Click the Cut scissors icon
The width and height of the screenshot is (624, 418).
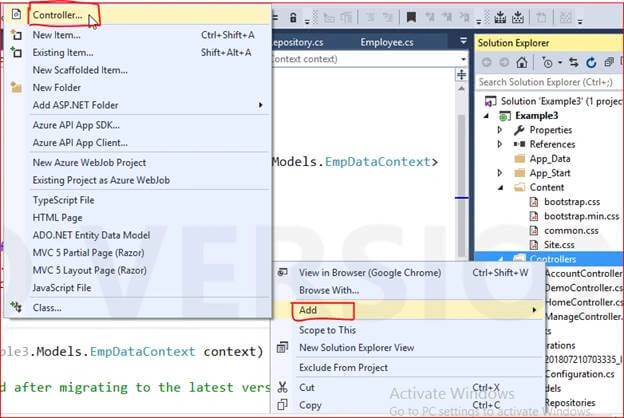point(283,387)
